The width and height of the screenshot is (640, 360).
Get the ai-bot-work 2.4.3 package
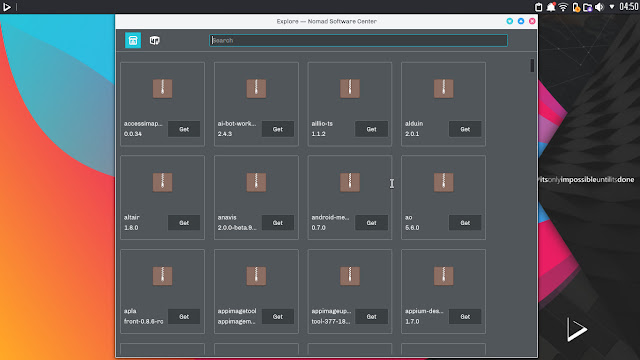[278, 129]
